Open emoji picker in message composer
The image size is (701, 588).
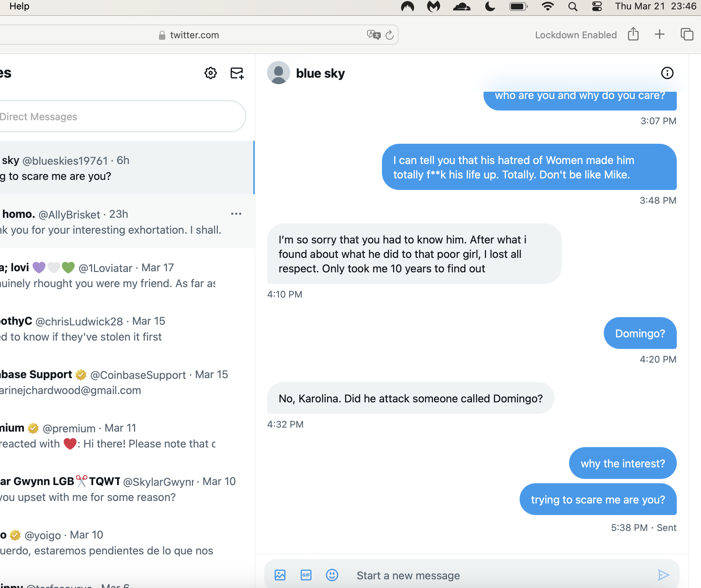(x=332, y=575)
